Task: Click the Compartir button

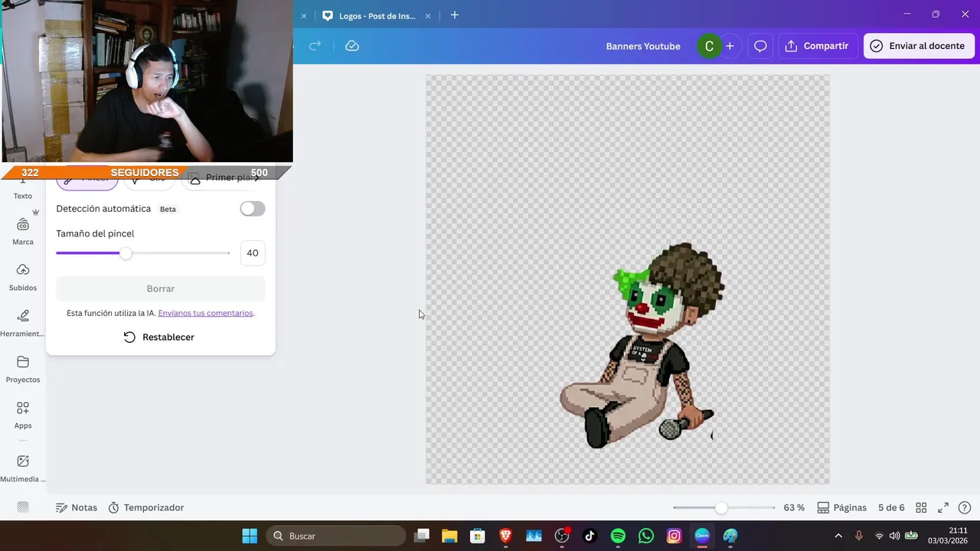Action: click(817, 46)
